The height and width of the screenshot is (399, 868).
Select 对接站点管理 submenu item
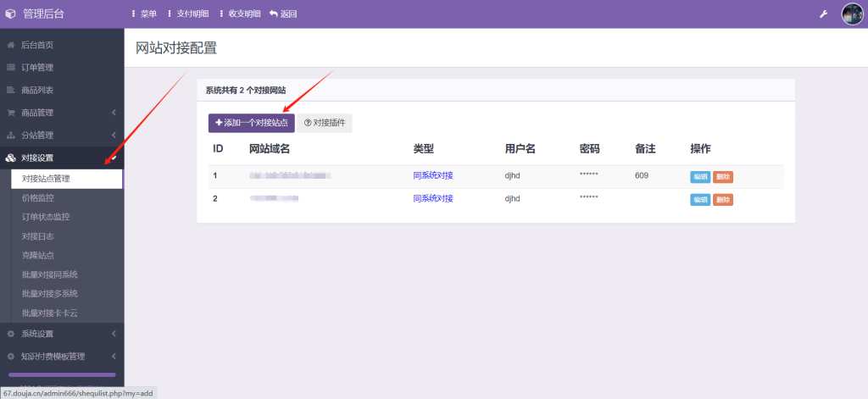66,179
